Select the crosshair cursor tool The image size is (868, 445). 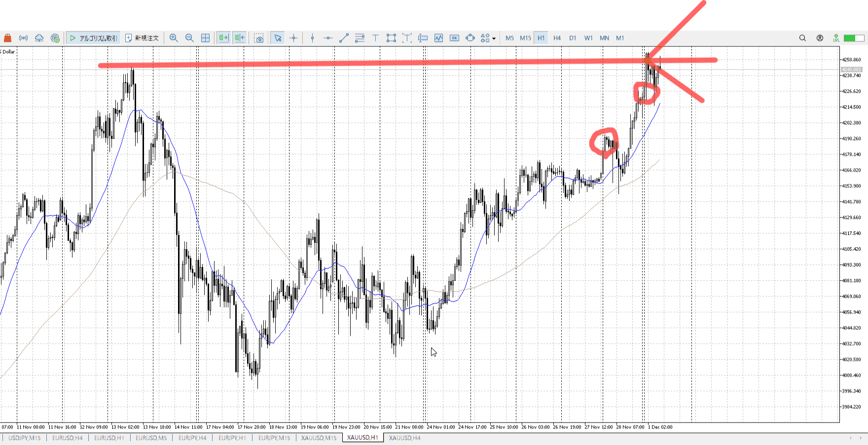click(294, 38)
